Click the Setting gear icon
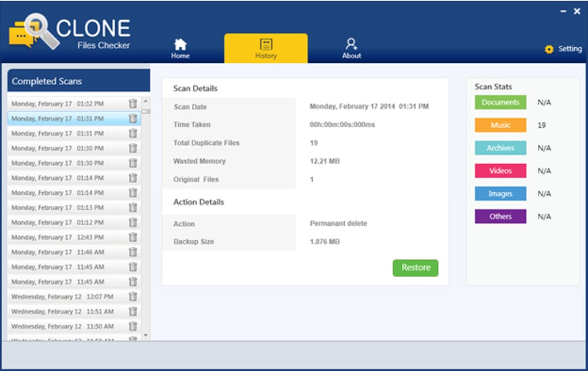This screenshot has height=371, width=588. [x=549, y=49]
